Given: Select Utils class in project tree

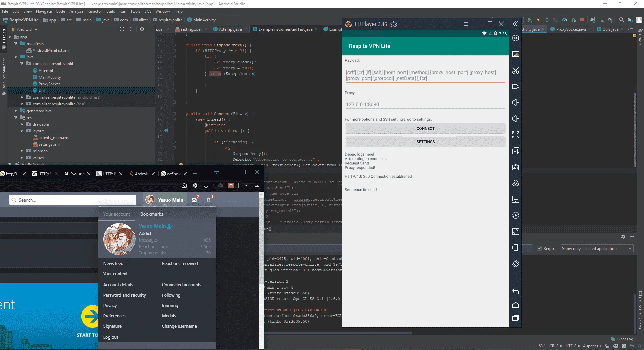Looking at the screenshot, I should tap(42, 91).
